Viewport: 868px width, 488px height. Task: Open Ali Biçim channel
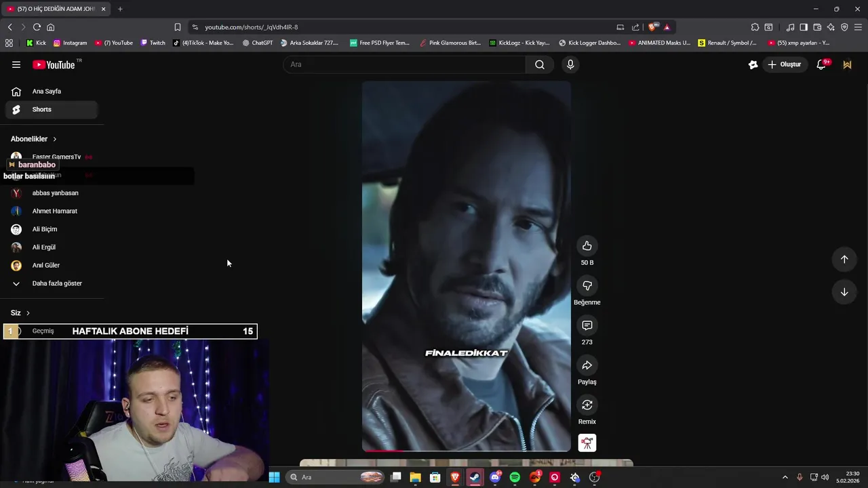click(x=52, y=229)
